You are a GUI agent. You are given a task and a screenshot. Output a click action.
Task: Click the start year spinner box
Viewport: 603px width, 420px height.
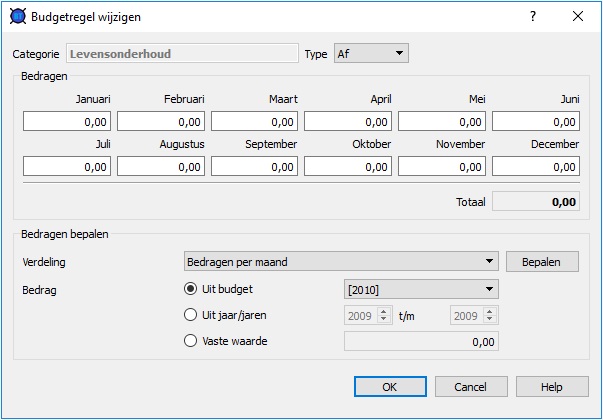362,316
